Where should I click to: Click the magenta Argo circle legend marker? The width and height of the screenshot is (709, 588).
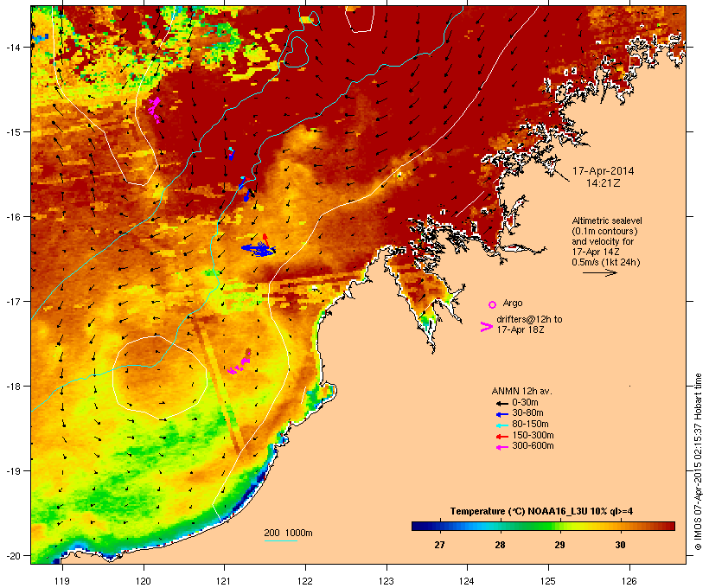click(x=493, y=304)
